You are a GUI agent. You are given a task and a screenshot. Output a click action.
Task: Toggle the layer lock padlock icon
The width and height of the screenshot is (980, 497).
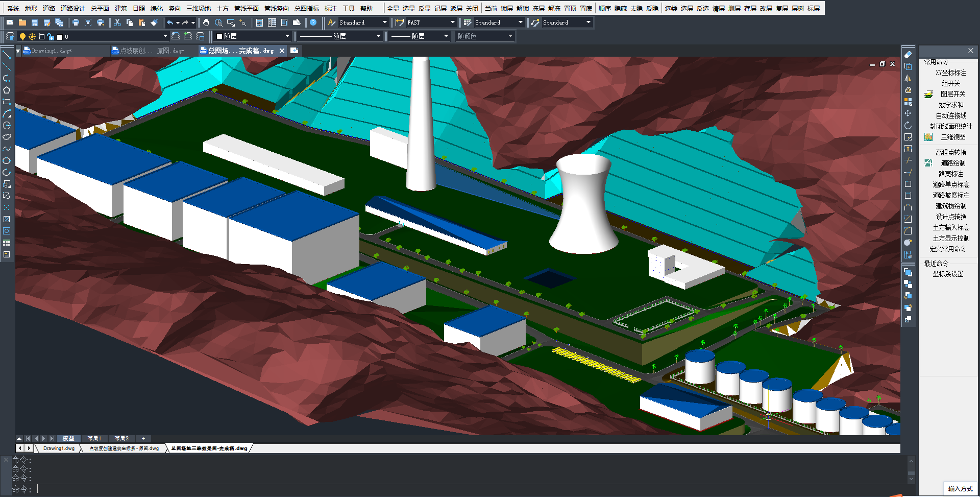(x=51, y=37)
